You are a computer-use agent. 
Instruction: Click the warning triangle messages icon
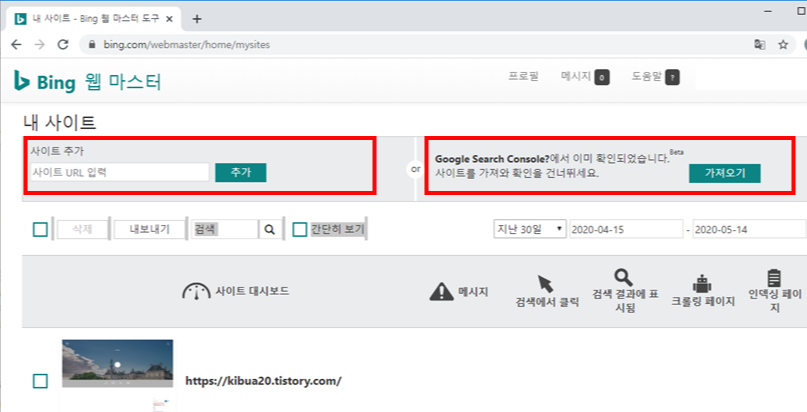coord(442,292)
